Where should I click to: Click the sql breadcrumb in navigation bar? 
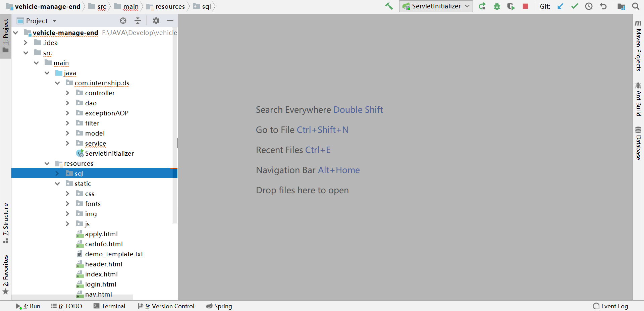click(x=202, y=6)
